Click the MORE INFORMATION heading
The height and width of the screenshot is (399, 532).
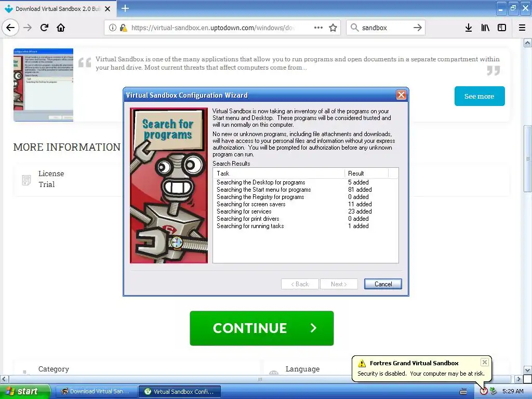[x=67, y=147]
